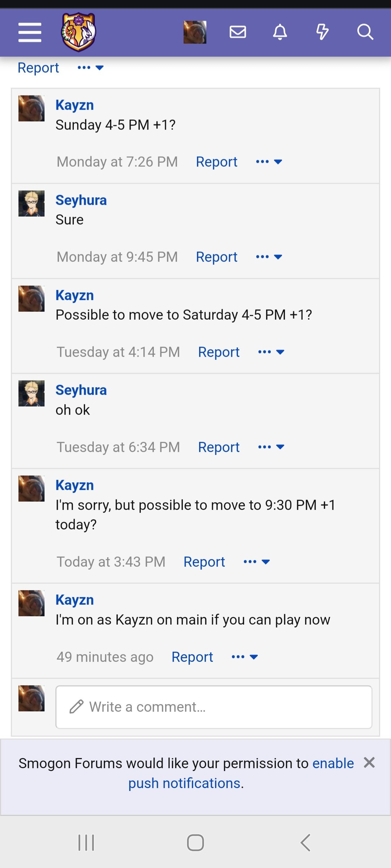Report the "Today at 3:43 PM" comment
391x868 pixels.
tap(204, 562)
